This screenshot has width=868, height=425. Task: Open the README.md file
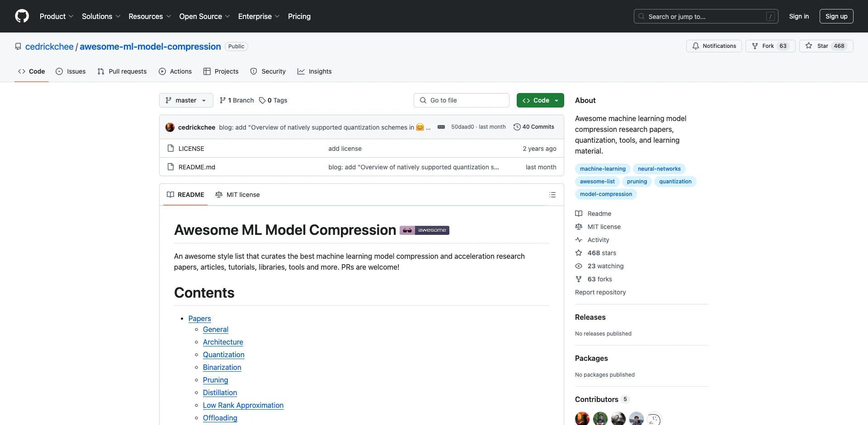(x=197, y=167)
